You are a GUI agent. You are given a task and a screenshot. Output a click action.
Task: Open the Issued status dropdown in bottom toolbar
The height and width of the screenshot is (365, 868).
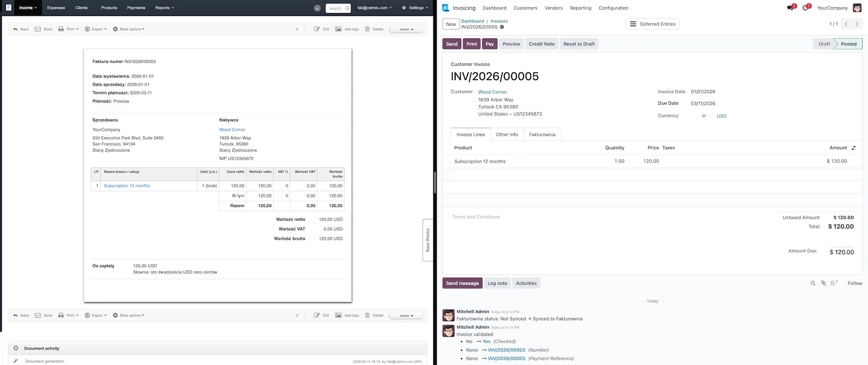(406, 315)
